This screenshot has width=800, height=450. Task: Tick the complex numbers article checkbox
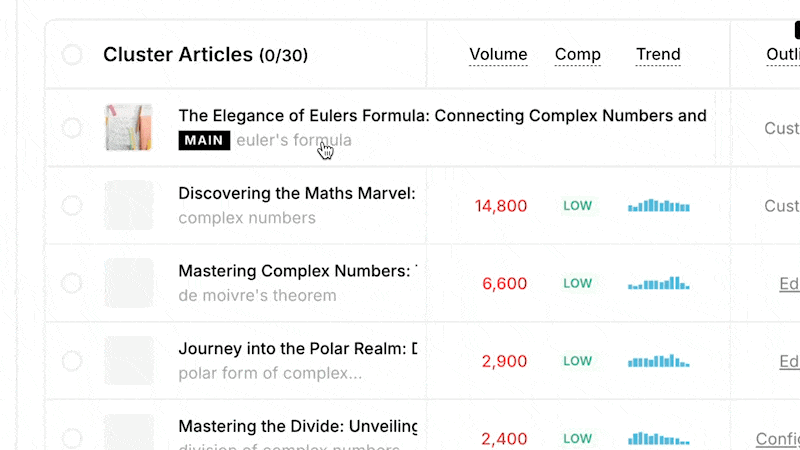(72, 205)
